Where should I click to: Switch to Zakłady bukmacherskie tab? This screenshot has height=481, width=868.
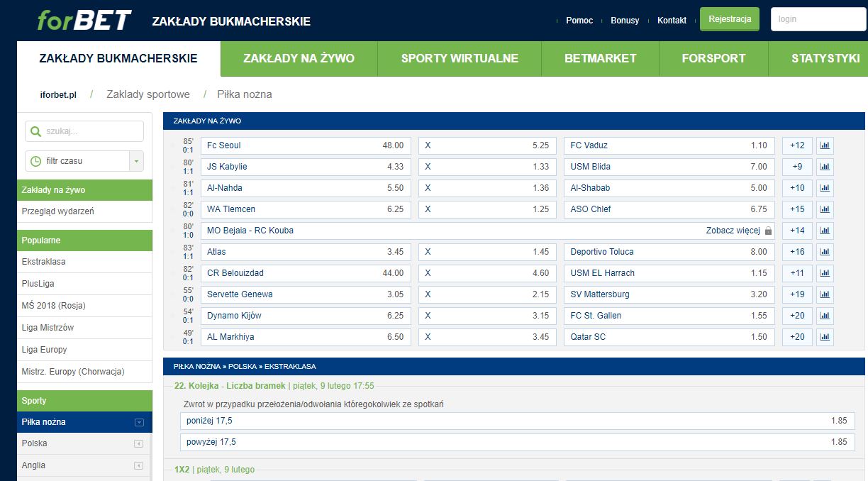118,58
